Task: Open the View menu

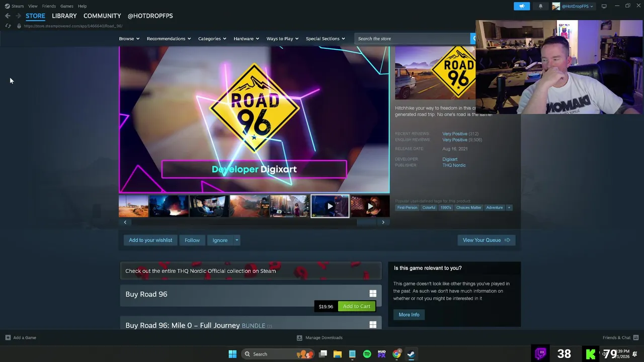Action: [x=33, y=6]
